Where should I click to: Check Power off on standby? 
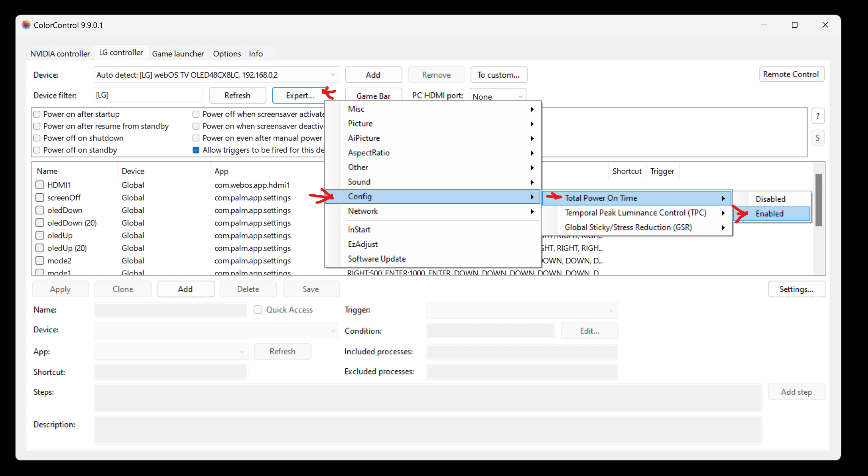click(x=37, y=150)
